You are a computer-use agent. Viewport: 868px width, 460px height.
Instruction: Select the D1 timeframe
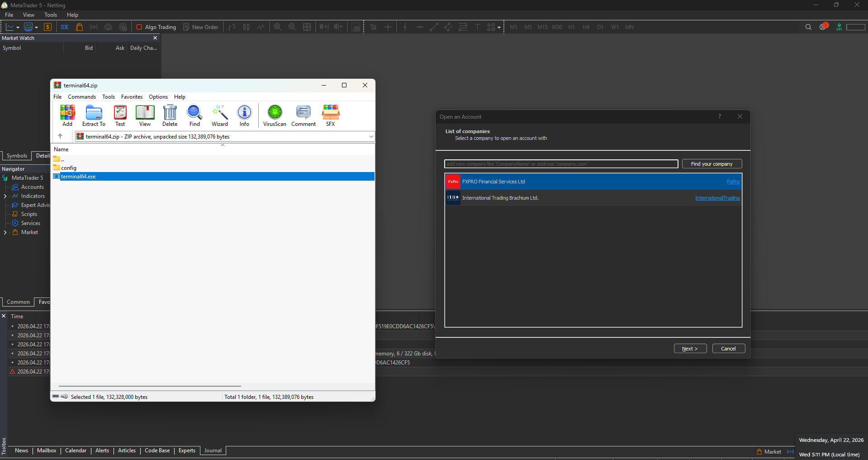[600, 27]
